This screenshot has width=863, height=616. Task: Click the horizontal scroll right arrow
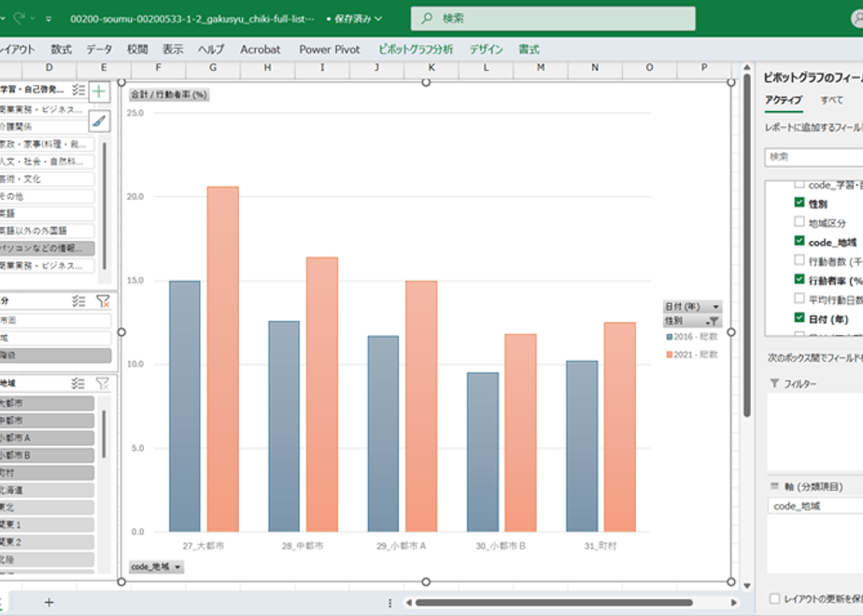pyautogui.click(x=733, y=603)
